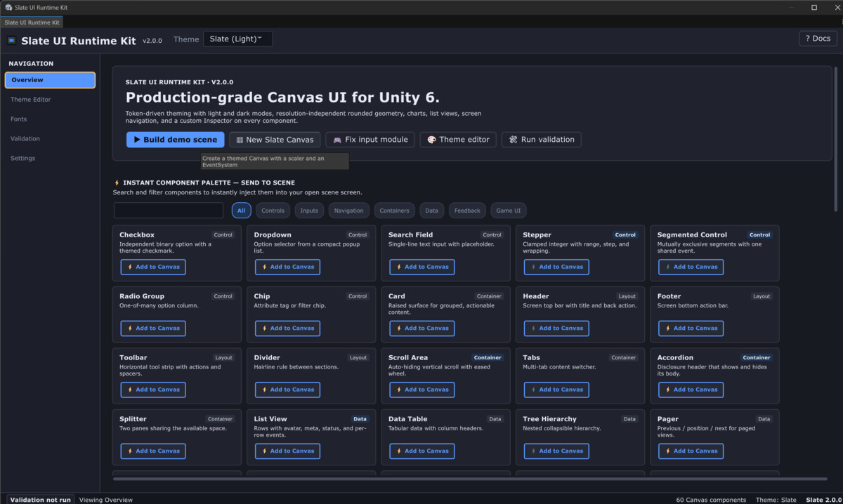Toggle the Data filter chip
The height and width of the screenshot is (504, 843).
[x=431, y=211]
